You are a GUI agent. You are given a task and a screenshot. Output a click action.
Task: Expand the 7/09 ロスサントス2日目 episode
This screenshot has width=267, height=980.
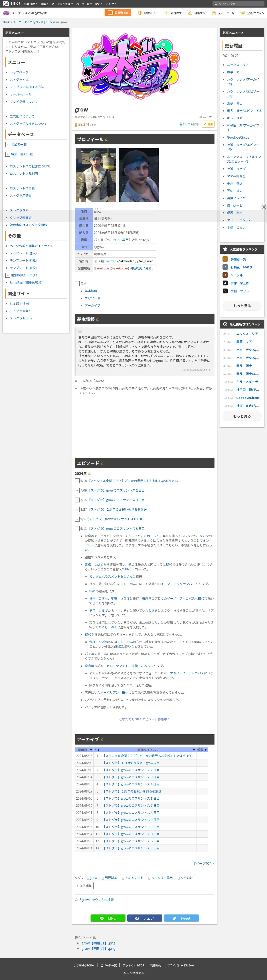pos(77,490)
